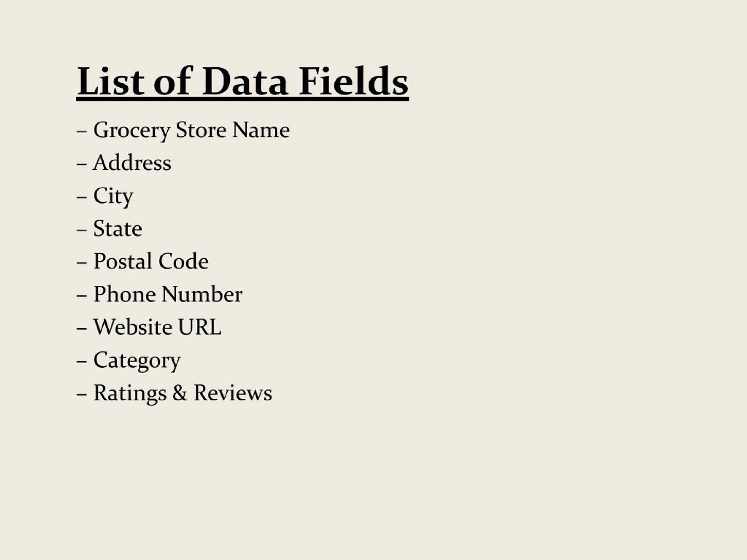Select the 'Website URL' list item
This screenshot has width=747, height=560.
click(x=157, y=328)
